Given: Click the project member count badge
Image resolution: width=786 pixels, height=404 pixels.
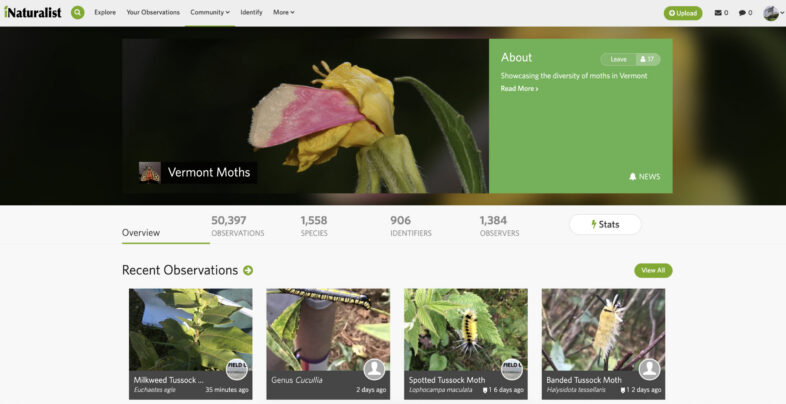Looking at the screenshot, I should (x=647, y=59).
